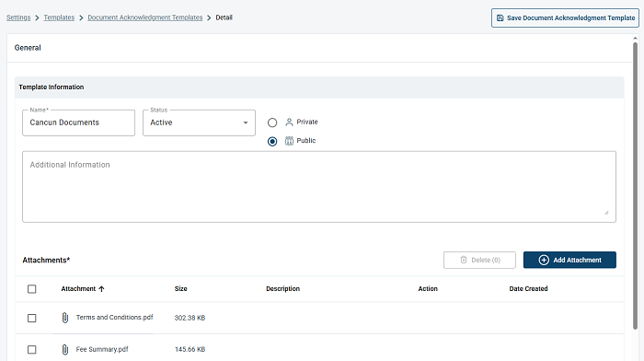Navigate to Document Acknowledgment Templates breadcrumb

click(145, 17)
